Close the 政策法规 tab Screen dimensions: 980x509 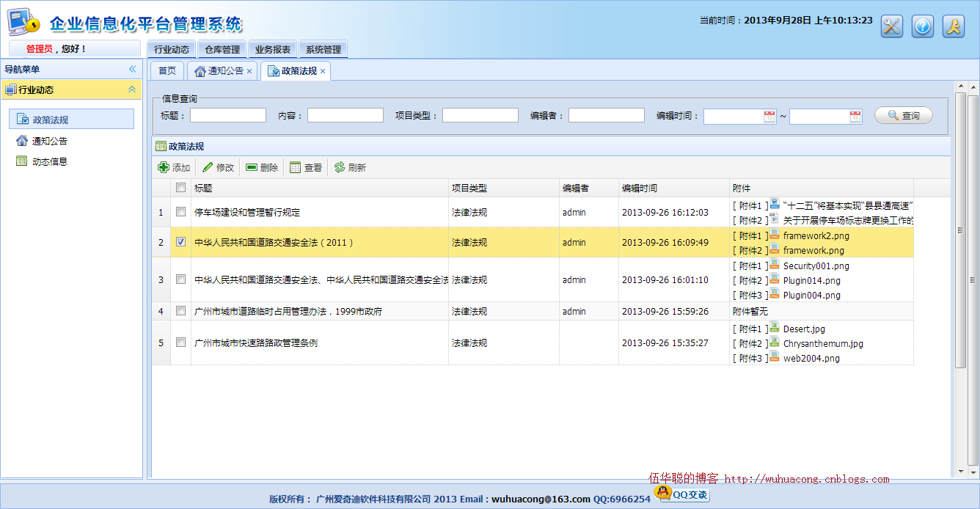(323, 71)
